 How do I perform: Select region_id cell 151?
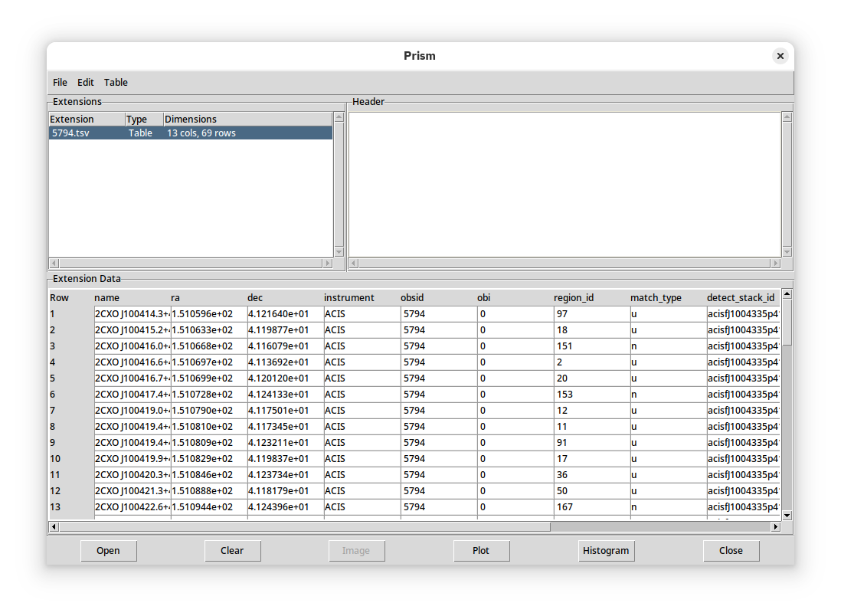click(x=591, y=346)
